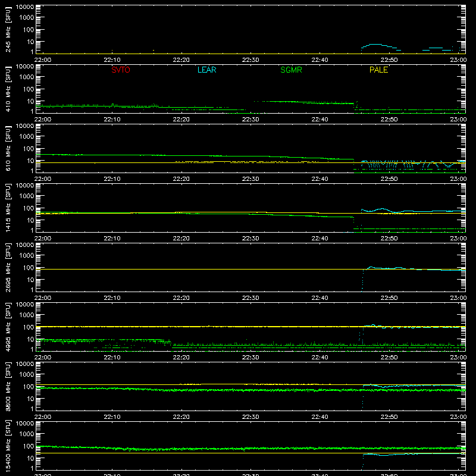Click the 22:20 time label under 610 MHz panel
Image resolution: width=476 pixels, height=476 pixels.
[181, 179]
